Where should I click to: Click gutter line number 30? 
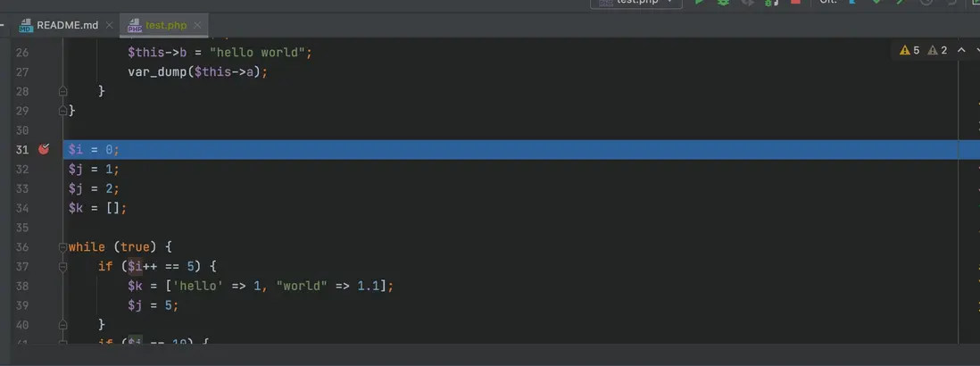[x=22, y=130]
